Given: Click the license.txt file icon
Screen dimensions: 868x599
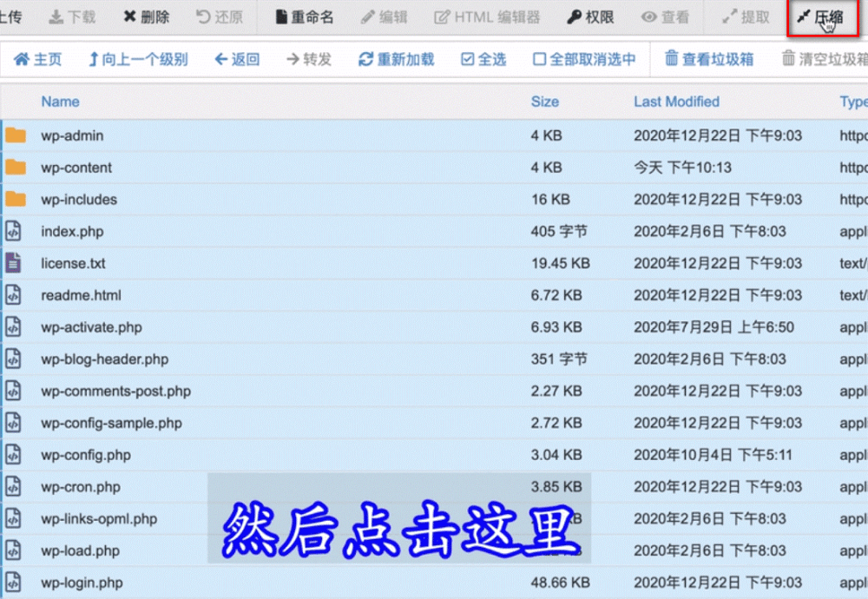Looking at the screenshot, I should 13,263.
